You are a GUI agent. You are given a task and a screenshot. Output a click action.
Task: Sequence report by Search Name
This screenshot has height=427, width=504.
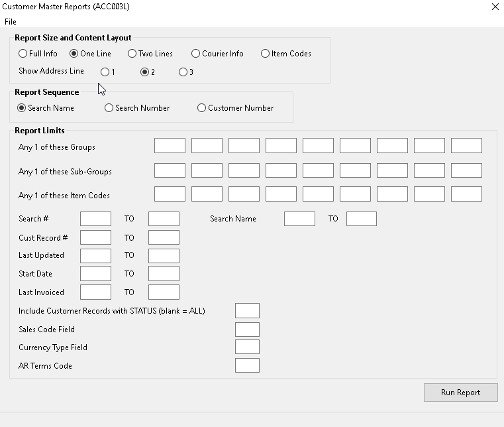tap(46, 108)
